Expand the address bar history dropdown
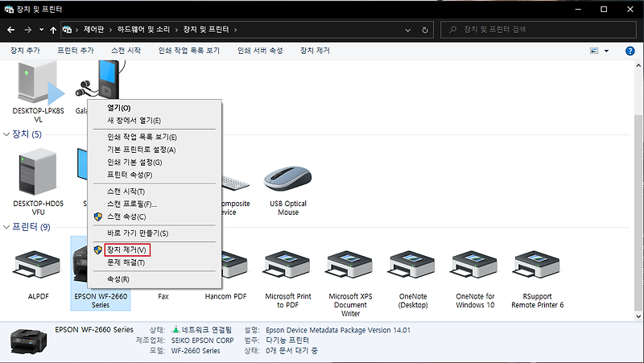The width and height of the screenshot is (644, 363). [408, 30]
